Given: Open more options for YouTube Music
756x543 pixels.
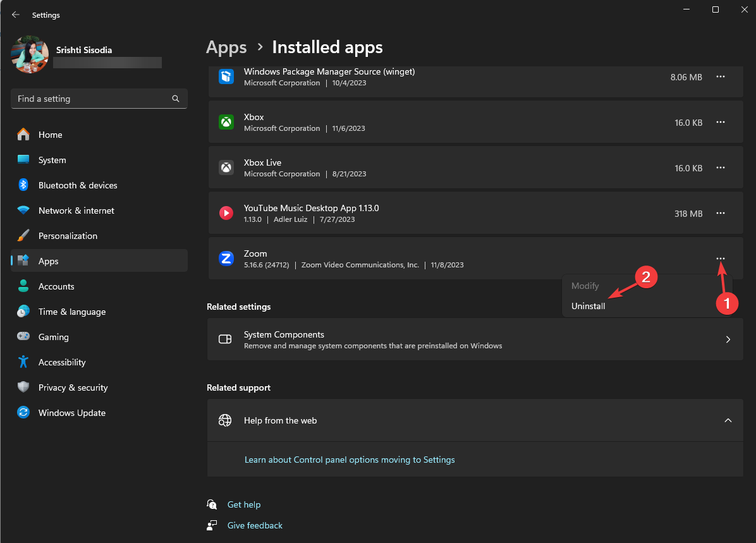Looking at the screenshot, I should coord(720,213).
